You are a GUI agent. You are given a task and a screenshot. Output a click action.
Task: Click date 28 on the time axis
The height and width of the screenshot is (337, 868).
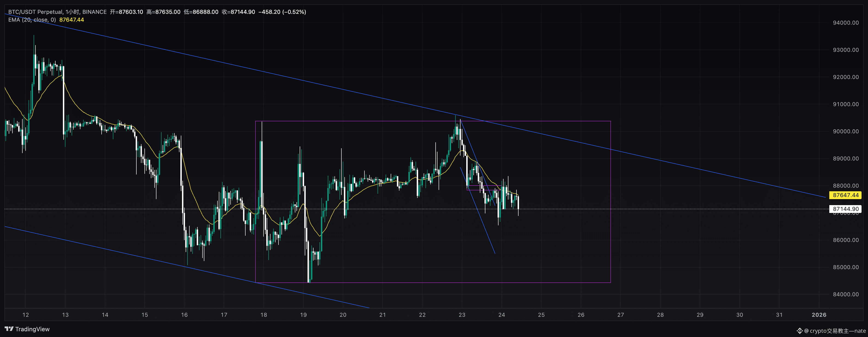[660, 315]
